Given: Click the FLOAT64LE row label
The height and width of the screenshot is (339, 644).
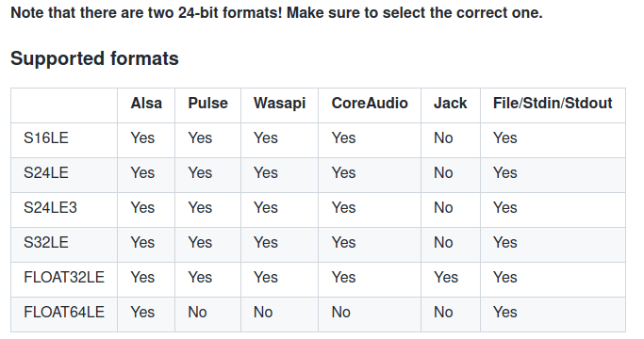Looking at the screenshot, I should pos(64,313).
